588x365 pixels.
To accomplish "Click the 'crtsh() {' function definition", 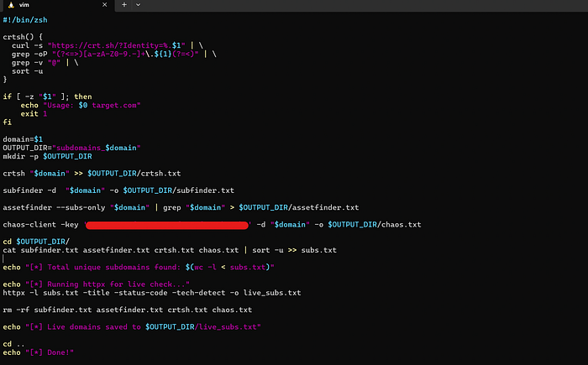I will pos(23,37).
